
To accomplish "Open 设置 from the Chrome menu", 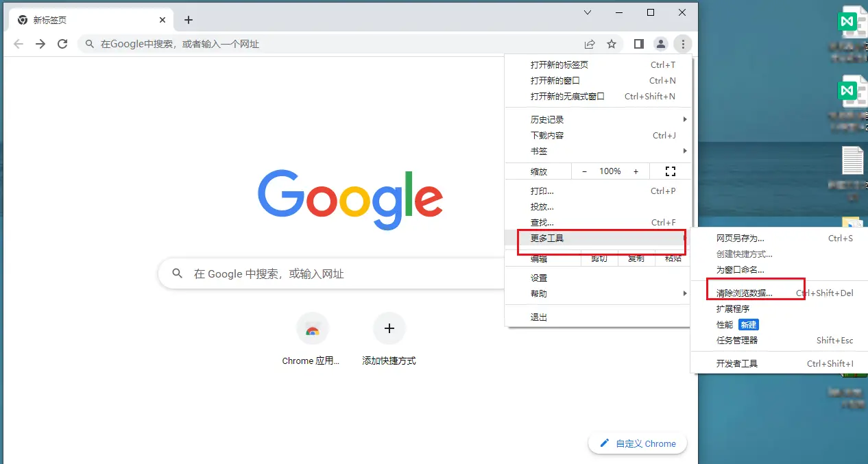I will 596,278.
